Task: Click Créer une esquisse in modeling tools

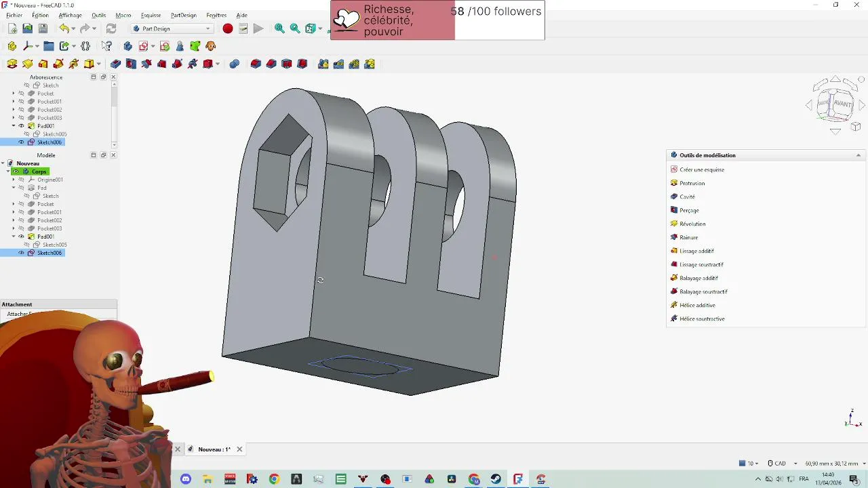Action: tap(702, 169)
